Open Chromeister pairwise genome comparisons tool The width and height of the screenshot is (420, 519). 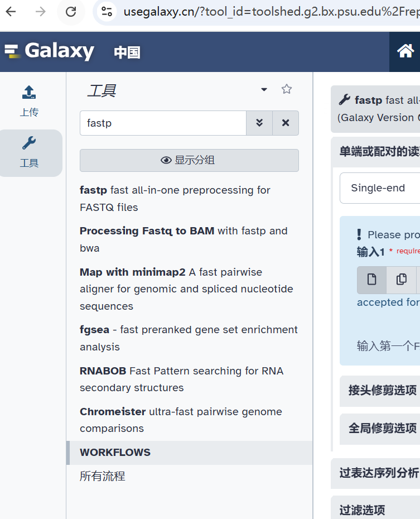[181, 420]
